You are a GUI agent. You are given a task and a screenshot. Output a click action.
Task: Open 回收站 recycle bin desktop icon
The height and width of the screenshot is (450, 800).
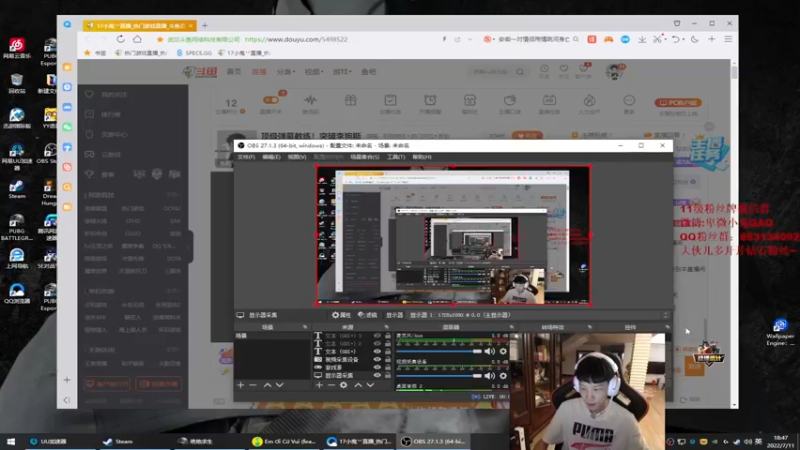pyautogui.click(x=17, y=84)
